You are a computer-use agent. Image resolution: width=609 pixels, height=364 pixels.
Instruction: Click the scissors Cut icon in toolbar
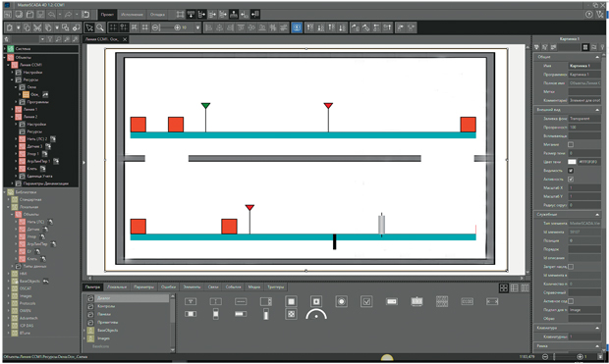(37, 27)
